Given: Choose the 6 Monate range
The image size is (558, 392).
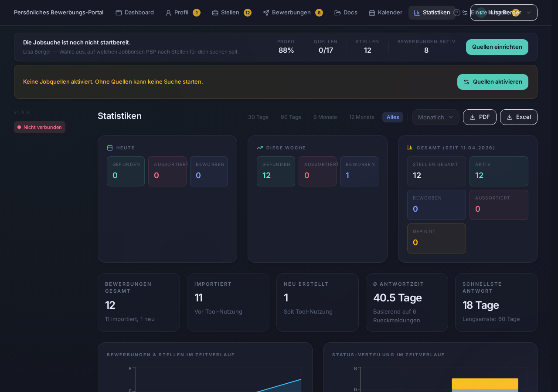Looking at the screenshot, I should point(325,117).
